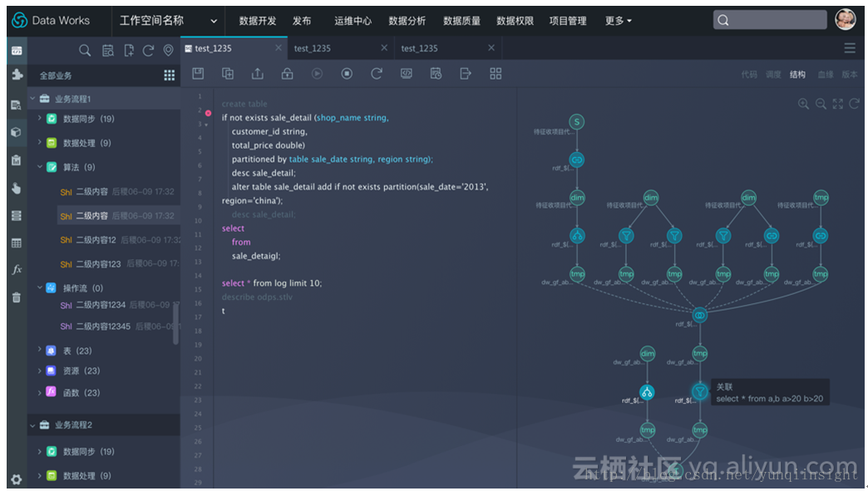Switch to the 调度 view

(773, 75)
